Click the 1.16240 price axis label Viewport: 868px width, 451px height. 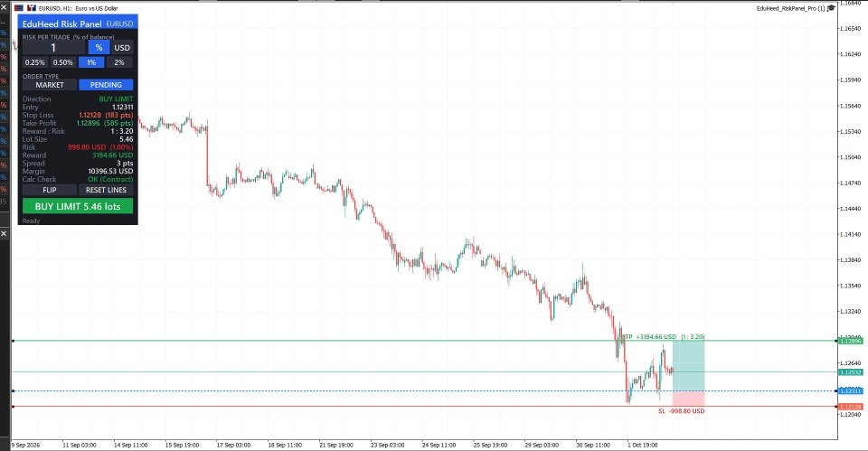pyautogui.click(x=850, y=54)
